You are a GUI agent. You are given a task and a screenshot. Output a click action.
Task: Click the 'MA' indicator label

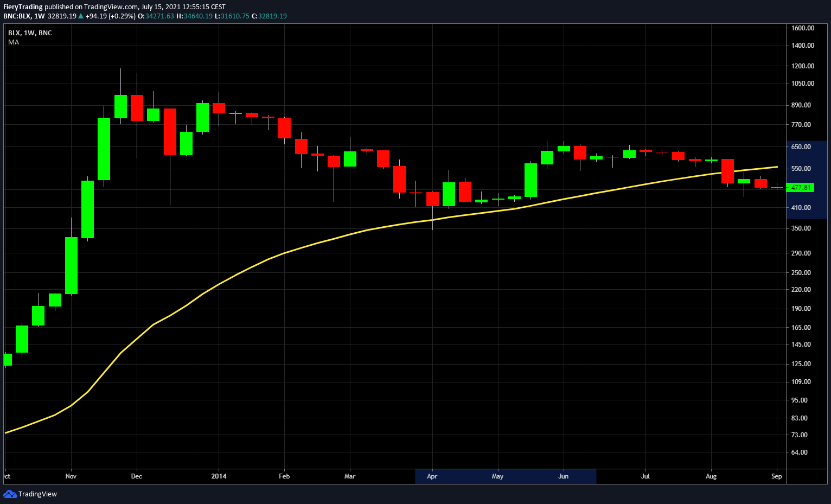click(14, 42)
